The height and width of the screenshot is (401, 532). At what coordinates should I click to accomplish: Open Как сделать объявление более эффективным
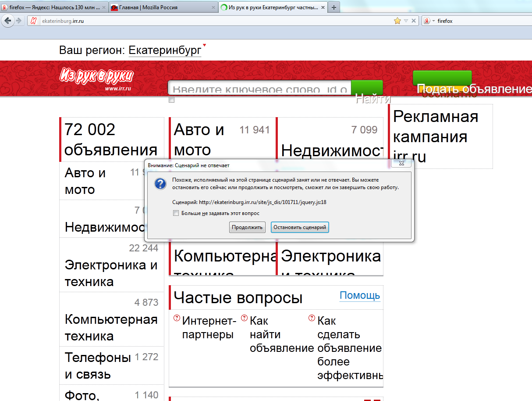(350, 348)
